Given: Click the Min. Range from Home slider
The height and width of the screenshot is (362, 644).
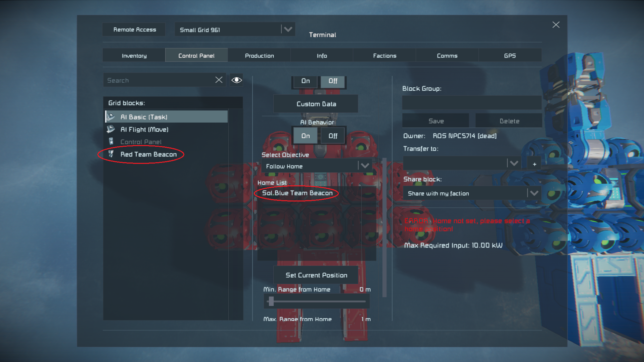Looking at the screenshot, I should 316,301.
